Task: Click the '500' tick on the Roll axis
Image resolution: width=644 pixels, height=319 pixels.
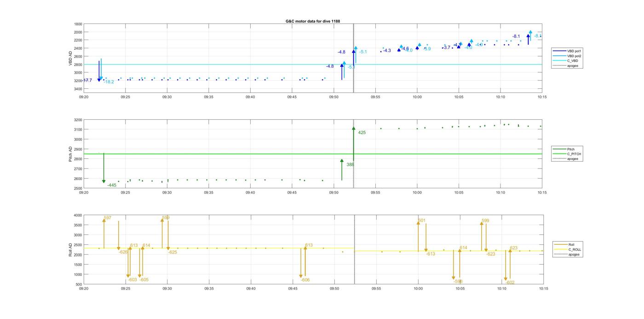Action: 79,284
